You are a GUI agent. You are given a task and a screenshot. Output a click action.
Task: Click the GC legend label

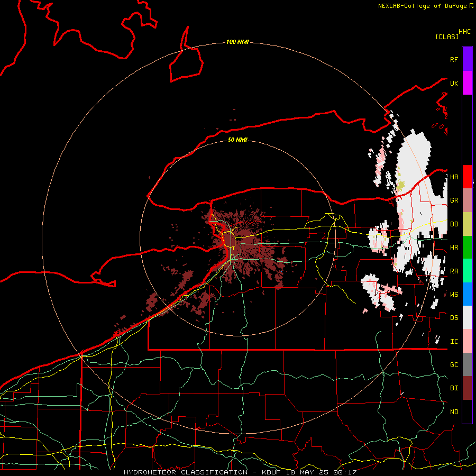454,365
